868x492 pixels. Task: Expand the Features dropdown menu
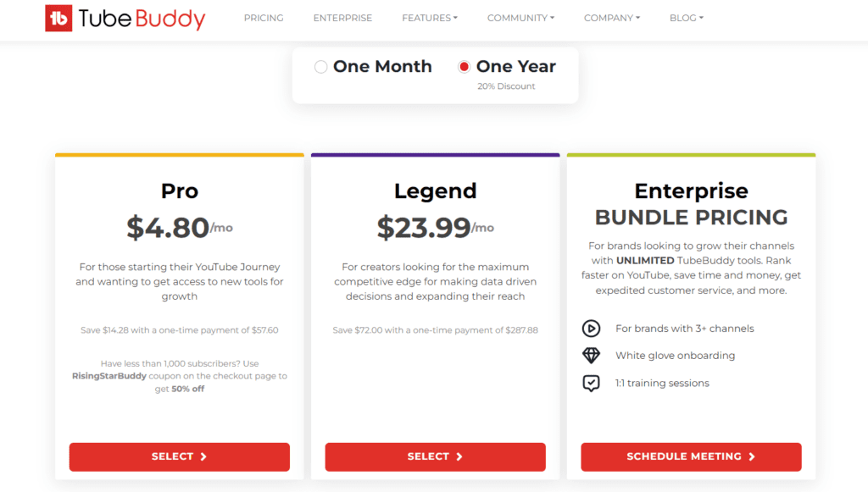click(429, 18)
